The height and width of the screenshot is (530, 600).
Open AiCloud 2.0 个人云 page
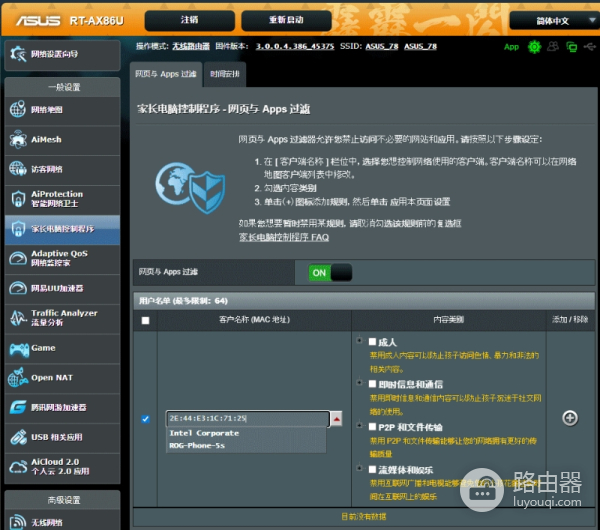[61, 467]
